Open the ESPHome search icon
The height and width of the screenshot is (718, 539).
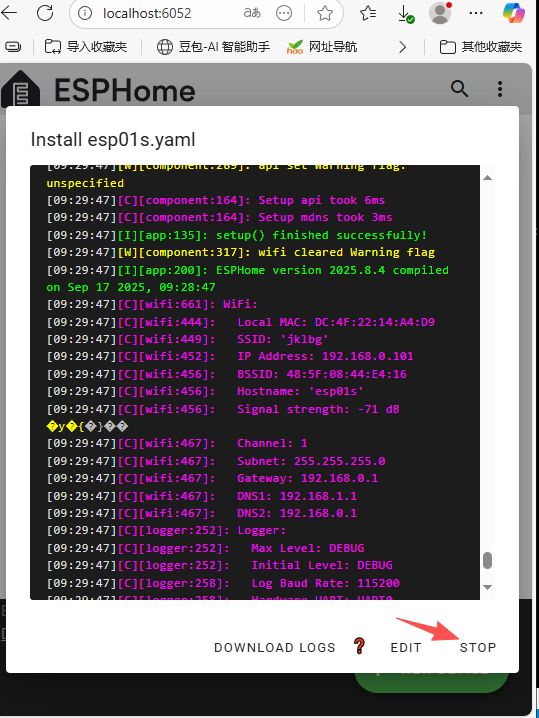click(x=459, y=88)
